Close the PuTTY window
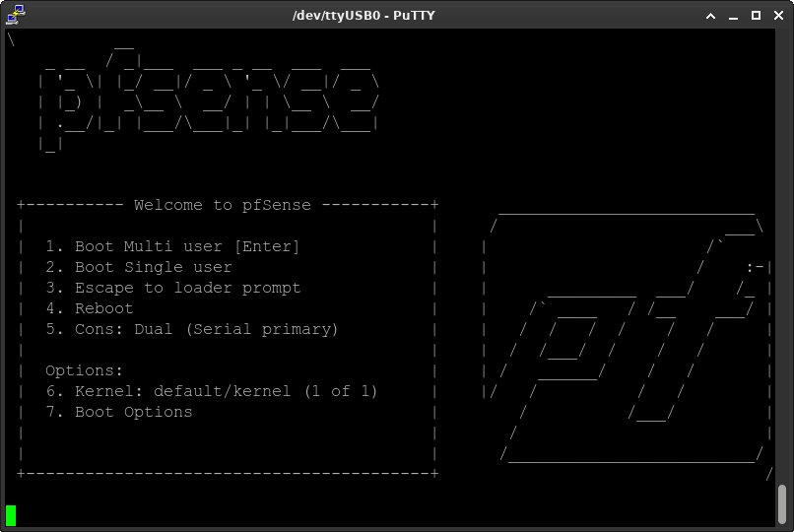Viewport: 794px width, 532px height. click(779, 16)
